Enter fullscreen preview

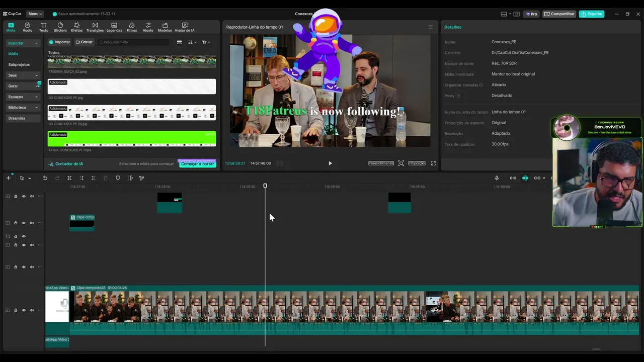433,163
